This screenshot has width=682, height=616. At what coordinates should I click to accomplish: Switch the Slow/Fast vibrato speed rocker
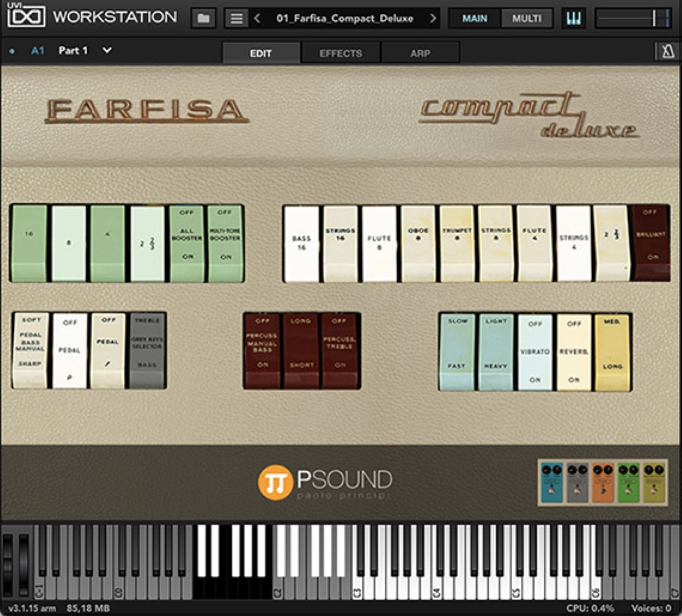[457, 352]
